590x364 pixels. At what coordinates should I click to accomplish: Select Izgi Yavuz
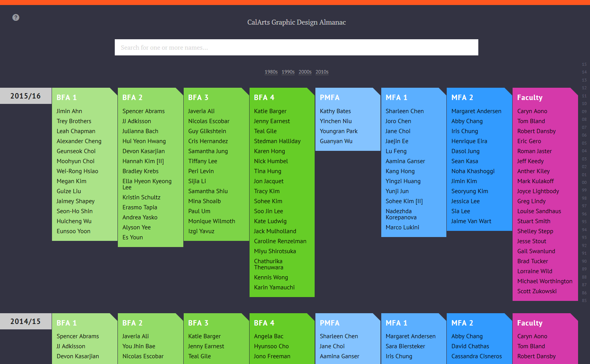[x=201, y=231]
